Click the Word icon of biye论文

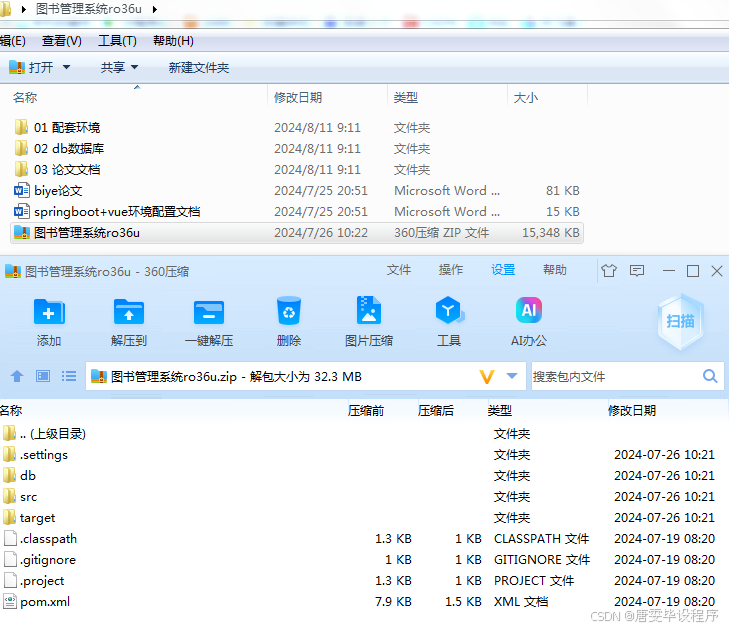click(22, 190)
